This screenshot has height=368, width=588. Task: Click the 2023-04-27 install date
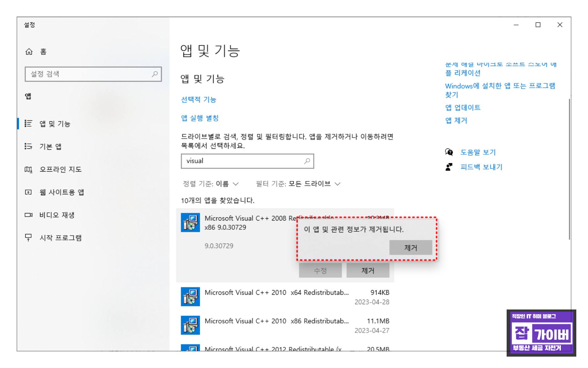tap(372, 330)
